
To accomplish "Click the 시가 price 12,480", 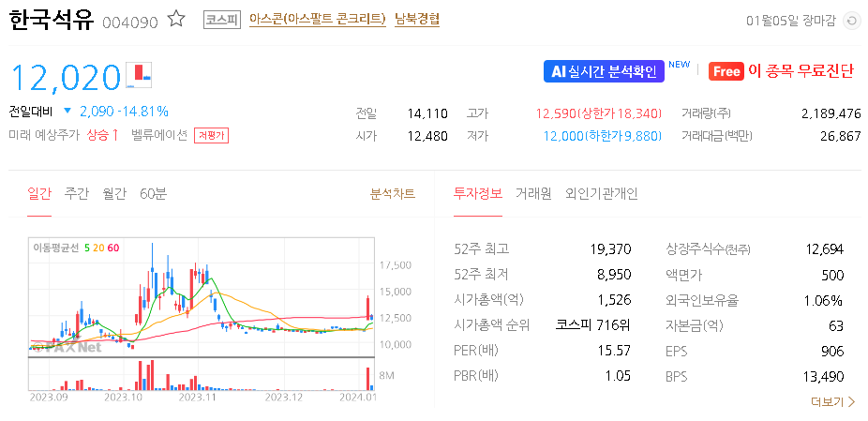I will (x=427, y=136).
